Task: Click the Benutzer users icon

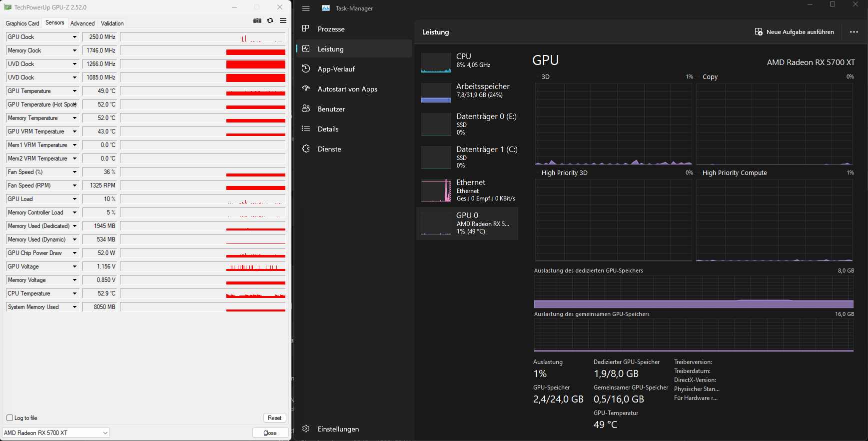Action: [306, 108]
